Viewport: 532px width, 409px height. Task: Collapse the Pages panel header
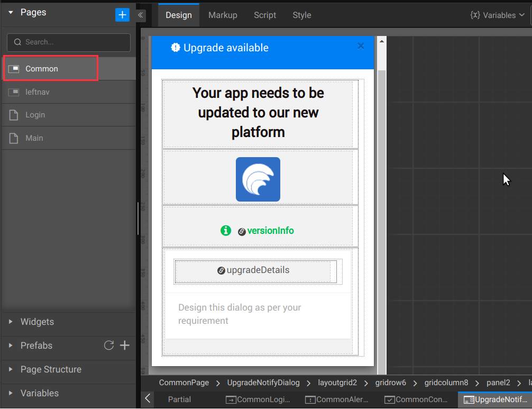coord(9,12)
